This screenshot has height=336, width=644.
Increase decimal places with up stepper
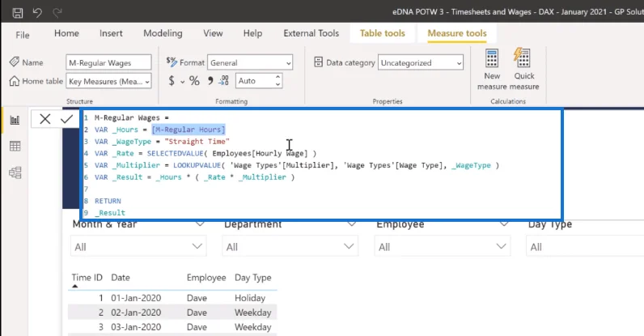coord(278,77)
